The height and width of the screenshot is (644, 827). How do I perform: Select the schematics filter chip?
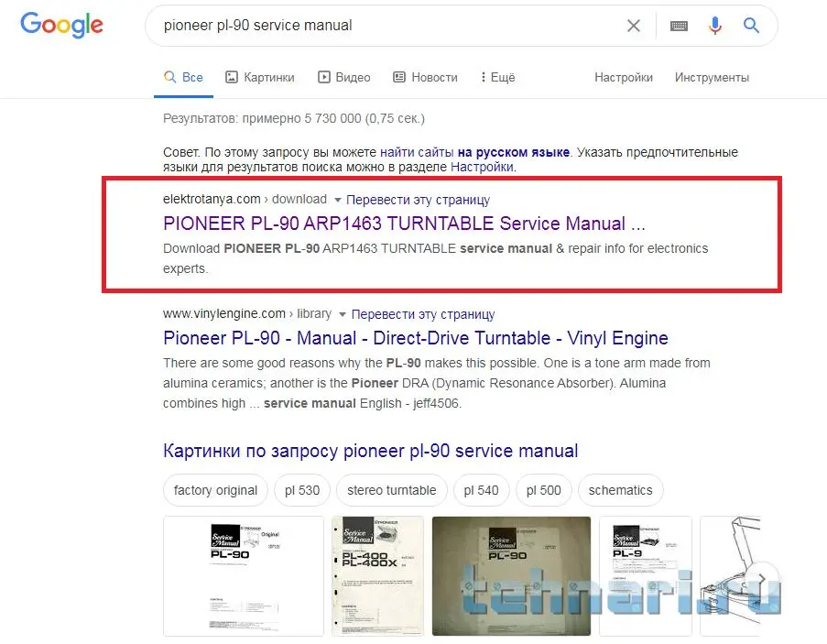click(x=621, y=490)
